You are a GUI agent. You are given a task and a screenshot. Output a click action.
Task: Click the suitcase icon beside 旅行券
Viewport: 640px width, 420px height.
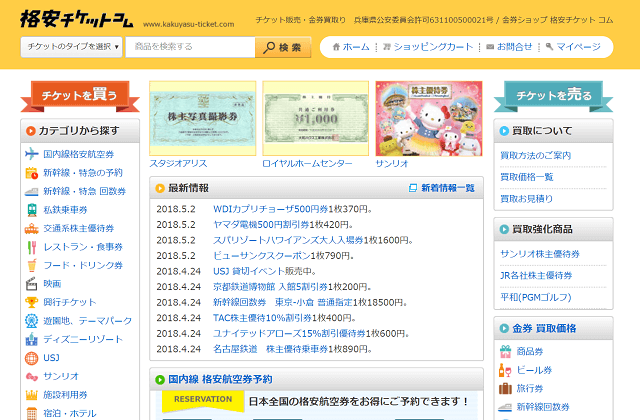tap(505, 388)
